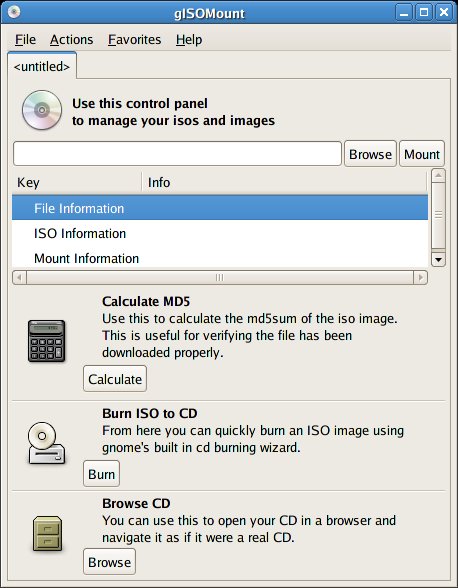Open the Actions menu
The height and width of the screenshot is (588, 458).
(x=71, y=39)
